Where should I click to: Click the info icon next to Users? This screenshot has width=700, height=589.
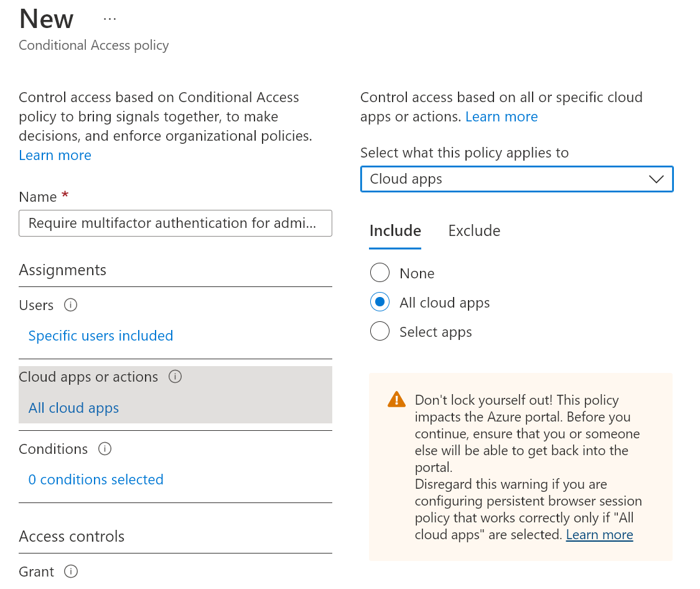click(x=71, y=305)
